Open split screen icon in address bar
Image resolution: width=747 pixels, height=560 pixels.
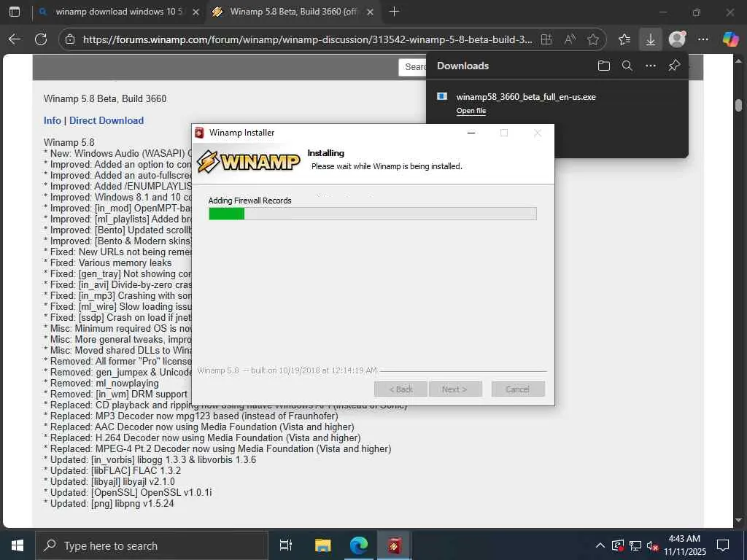coord(546,39)
